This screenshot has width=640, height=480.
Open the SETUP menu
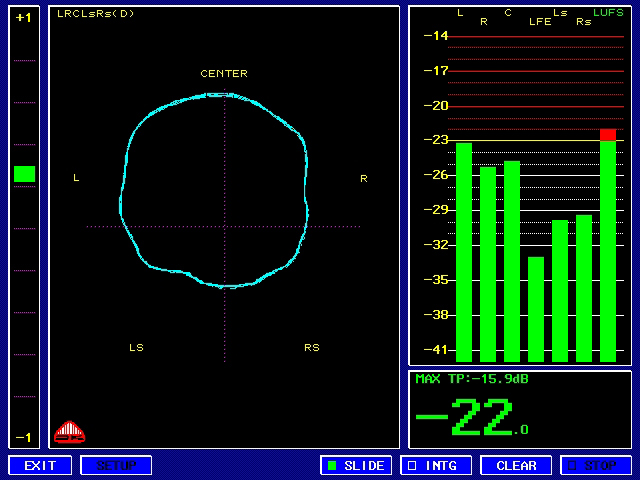[x=116, y=465]
